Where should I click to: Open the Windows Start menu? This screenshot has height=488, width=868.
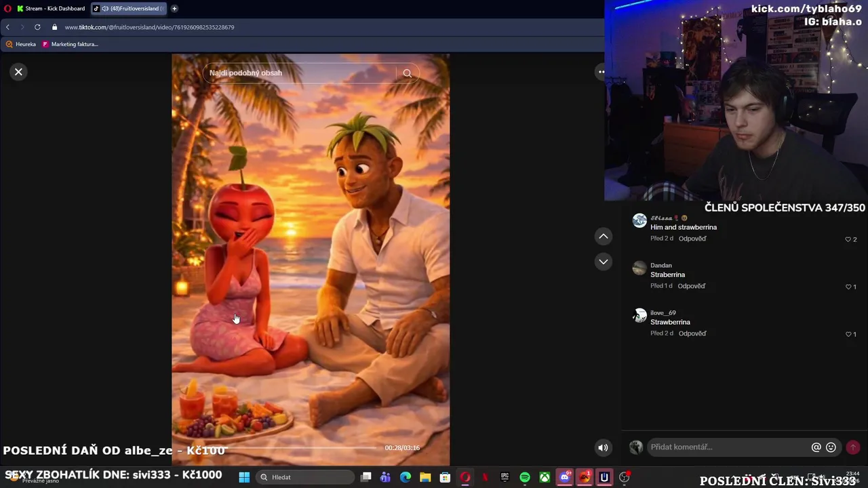click(x=244, y=477)
